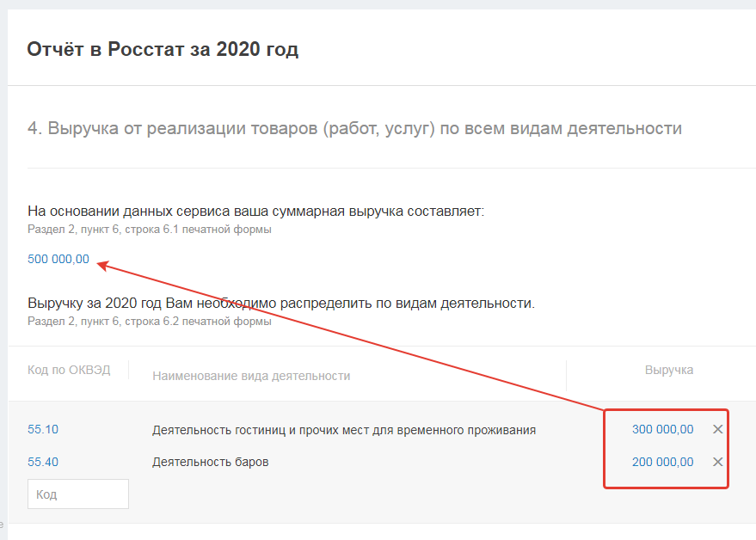This screenshot has width=756, height=540.
Task: Click OKVED code 55.10
Action: 43,429
